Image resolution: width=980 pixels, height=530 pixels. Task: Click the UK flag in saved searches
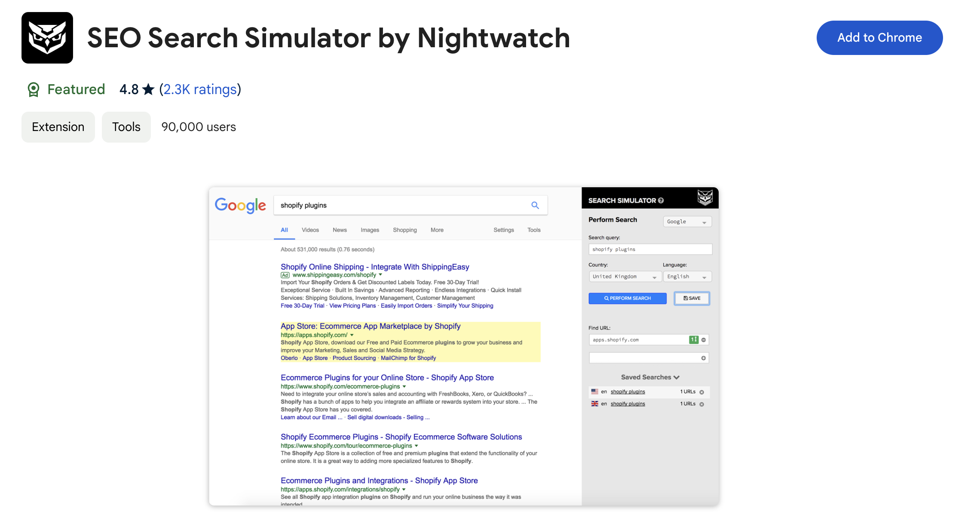(x=595, y=404)
